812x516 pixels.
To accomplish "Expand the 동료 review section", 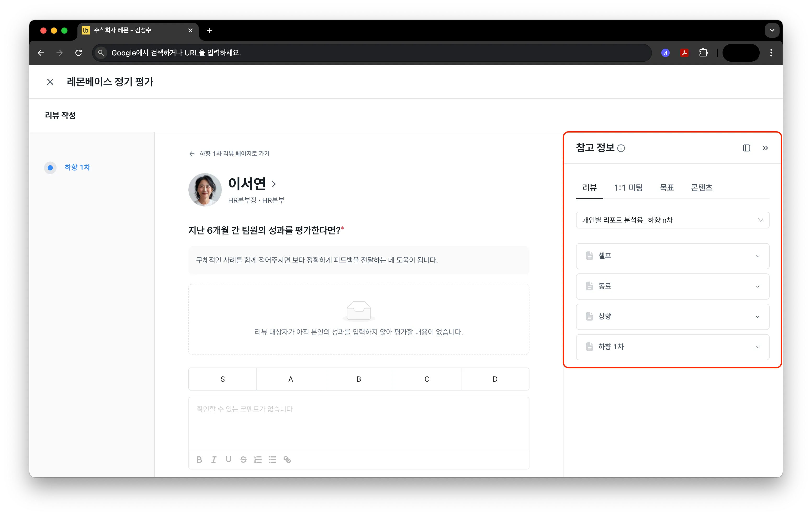I will point(673,286).
